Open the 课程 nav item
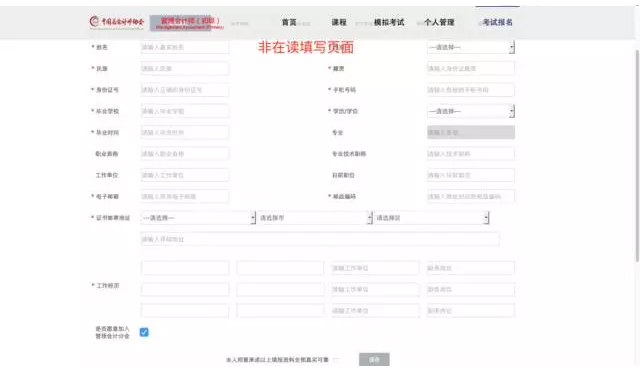640x372 pixels. [339, 22]
